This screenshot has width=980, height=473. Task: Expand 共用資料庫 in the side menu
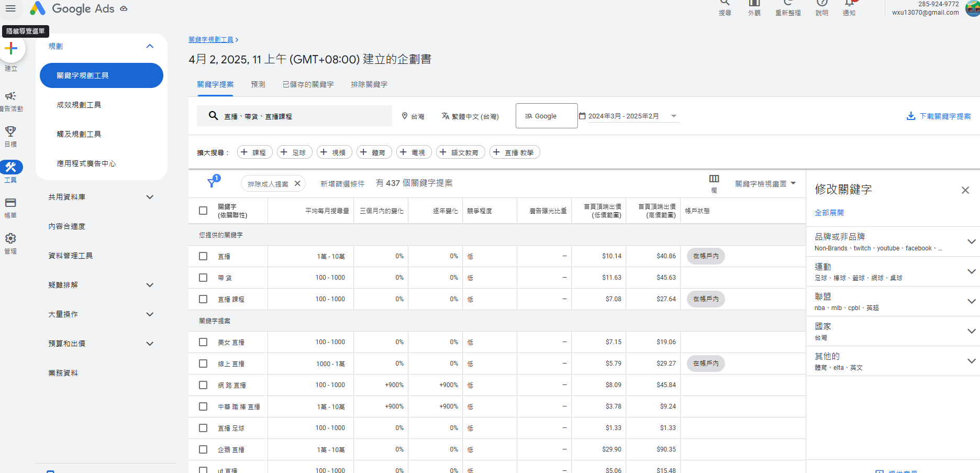point(150,197)
